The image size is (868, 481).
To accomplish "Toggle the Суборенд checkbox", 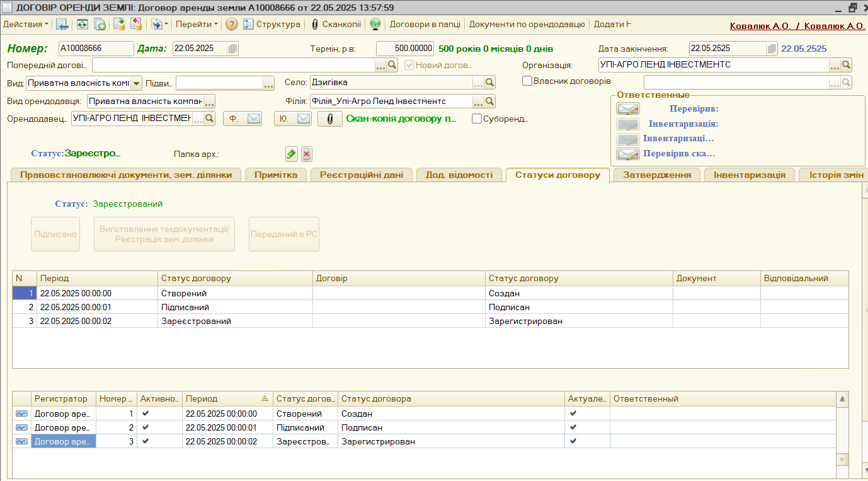I will [477, 119].
